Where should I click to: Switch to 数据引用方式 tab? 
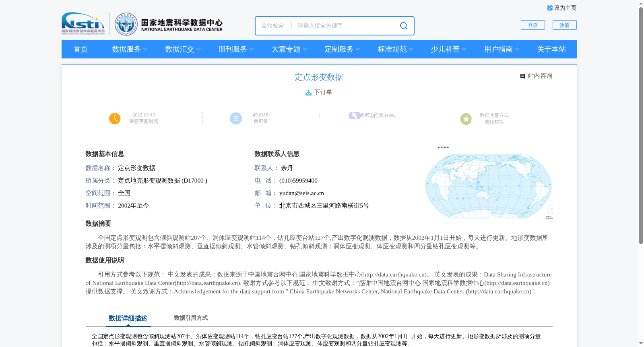pyautogui.click(x=191, y=318)
